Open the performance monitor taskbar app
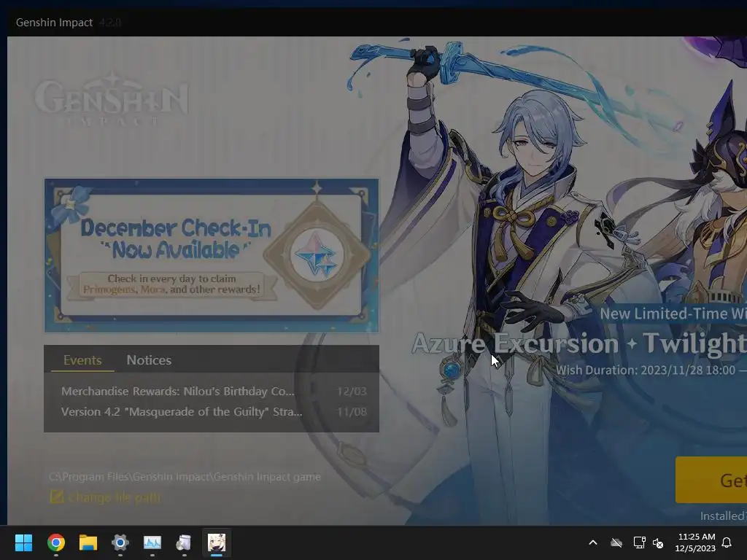 pyautogui.click(x=152, y=542)
